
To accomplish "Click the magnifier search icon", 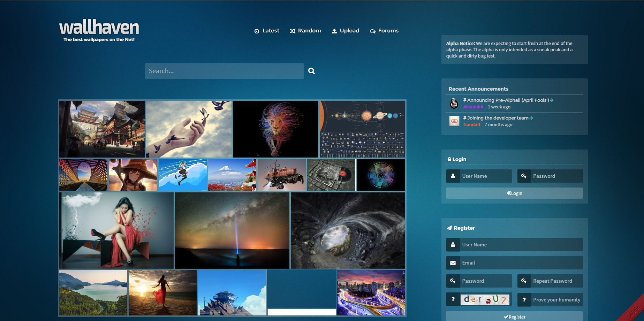I will click(x=312, y=71).
